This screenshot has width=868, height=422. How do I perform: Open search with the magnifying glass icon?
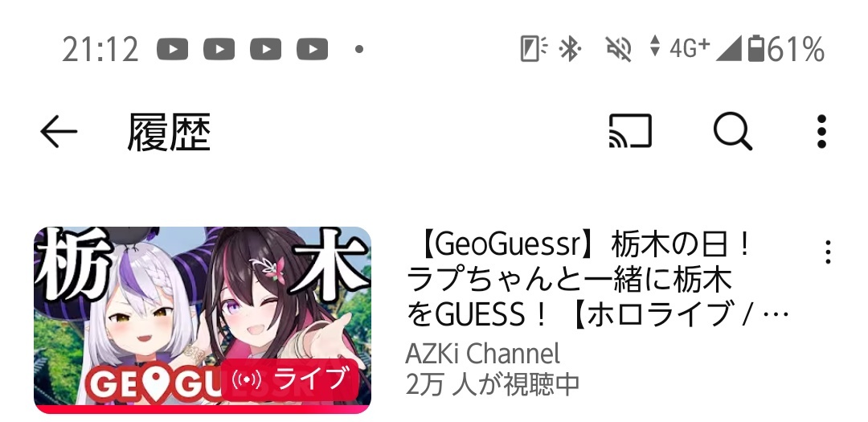point(732,132)
